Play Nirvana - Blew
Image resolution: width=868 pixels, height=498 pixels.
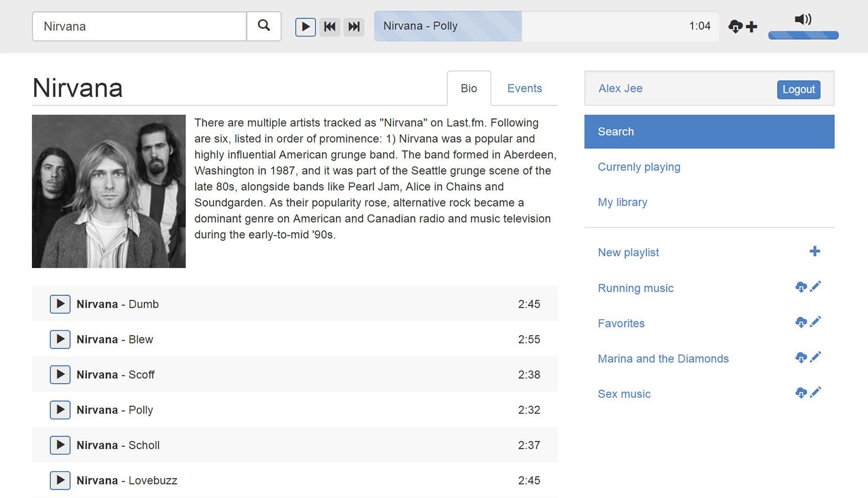60,339
